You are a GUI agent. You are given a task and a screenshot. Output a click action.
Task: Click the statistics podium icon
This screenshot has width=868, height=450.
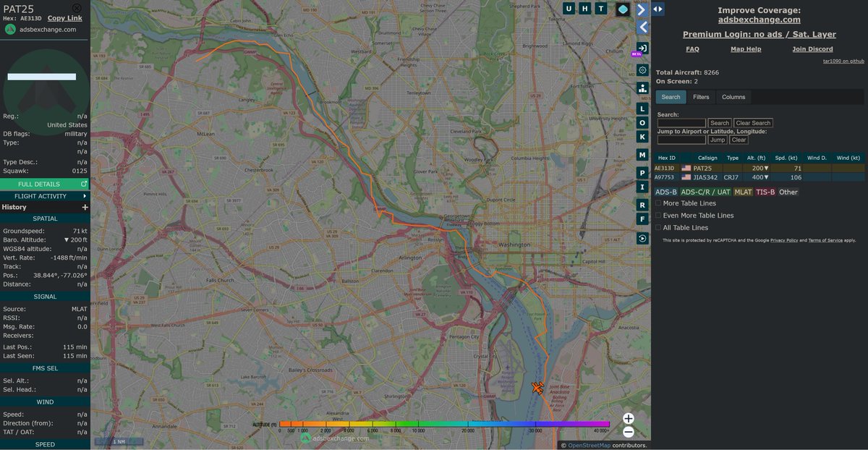coord(642,88)
